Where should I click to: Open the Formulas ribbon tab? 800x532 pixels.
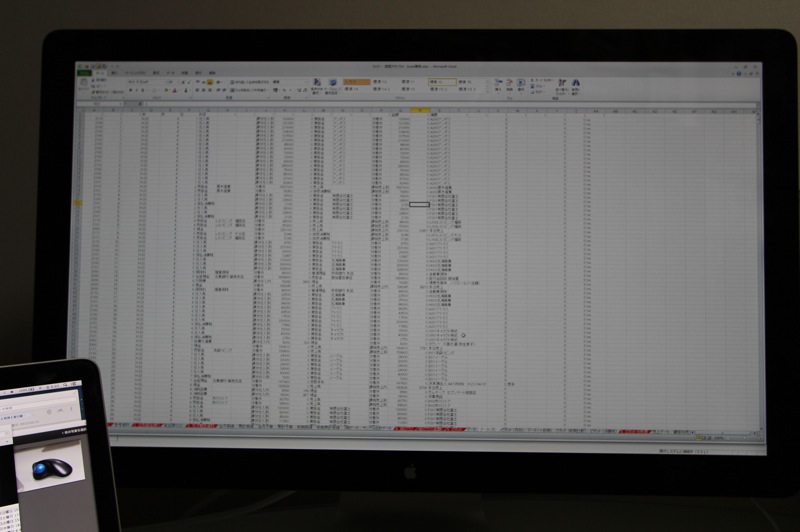pyautogui.click(x=157, y=73)
